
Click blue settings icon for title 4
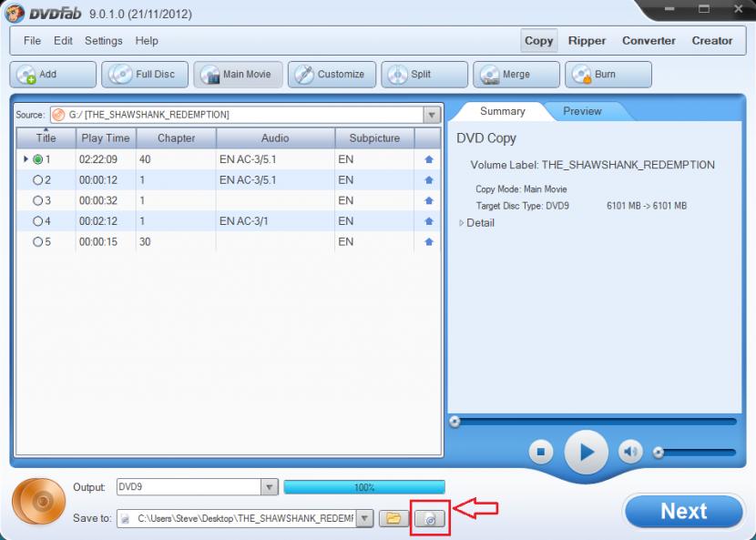(429, 221)
